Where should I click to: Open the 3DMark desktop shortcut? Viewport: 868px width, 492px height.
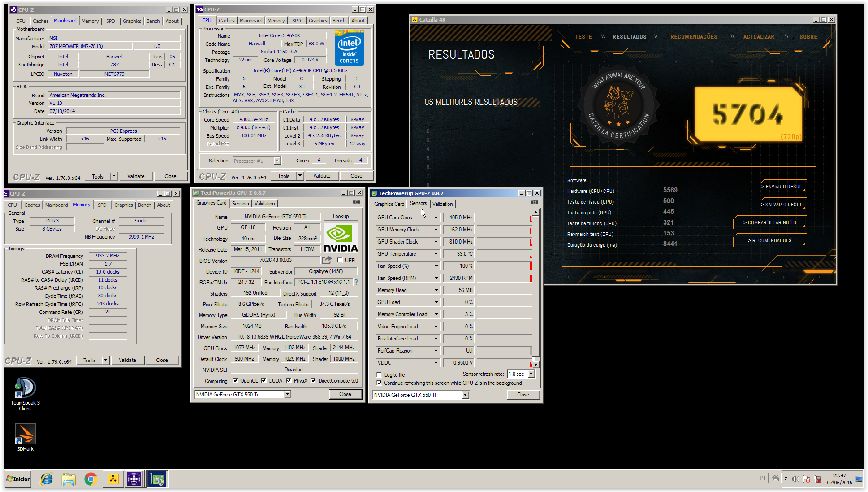(25, 437)
